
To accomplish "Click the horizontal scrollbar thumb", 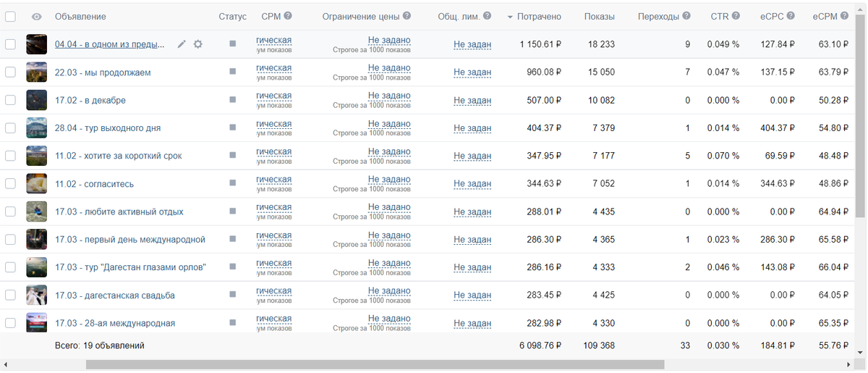I will pyautogui.click(x=375, y=365).
